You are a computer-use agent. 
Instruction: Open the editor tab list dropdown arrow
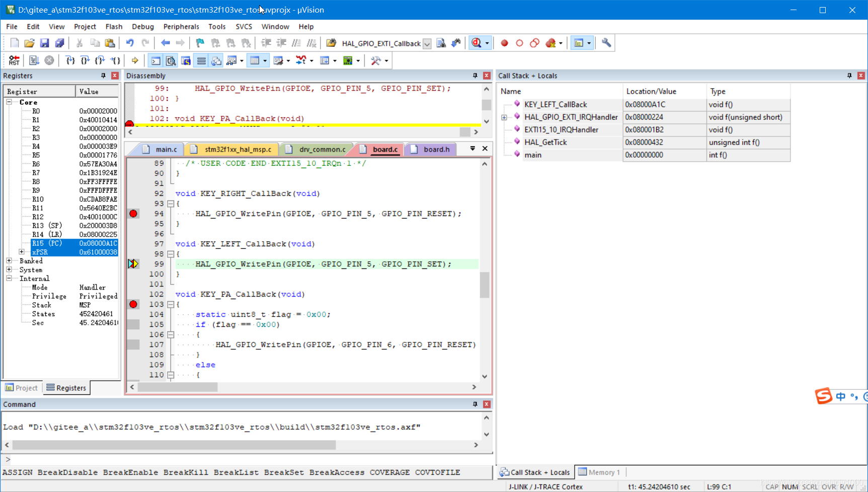[x=472, y=149]
